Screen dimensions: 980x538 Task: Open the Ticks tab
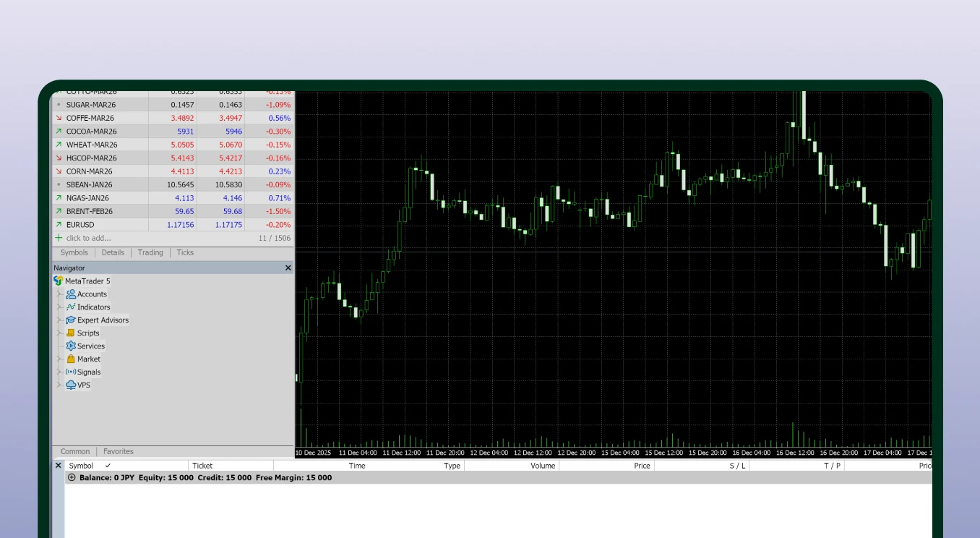pos(185,252)
